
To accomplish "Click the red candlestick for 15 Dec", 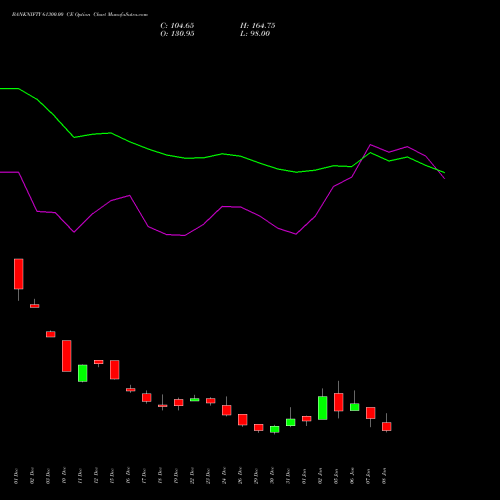I will [x=115, y=370].
